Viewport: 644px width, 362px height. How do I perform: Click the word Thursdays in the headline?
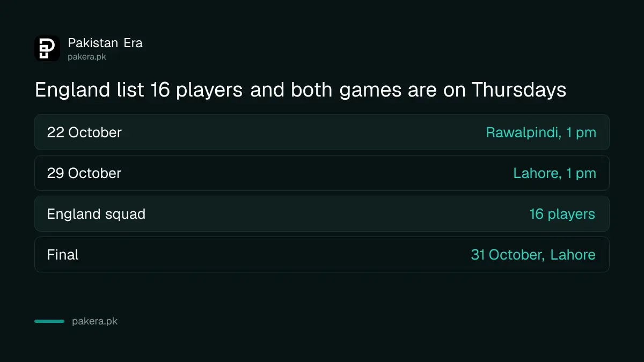pyautogui.click(x=519, y=90)
